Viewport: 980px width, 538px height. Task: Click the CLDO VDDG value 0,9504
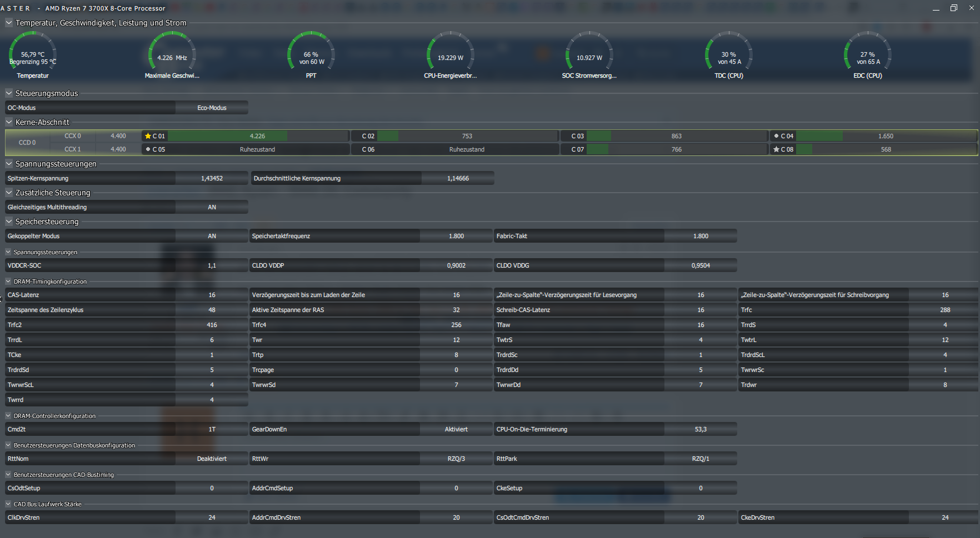[x=701, y=265]
